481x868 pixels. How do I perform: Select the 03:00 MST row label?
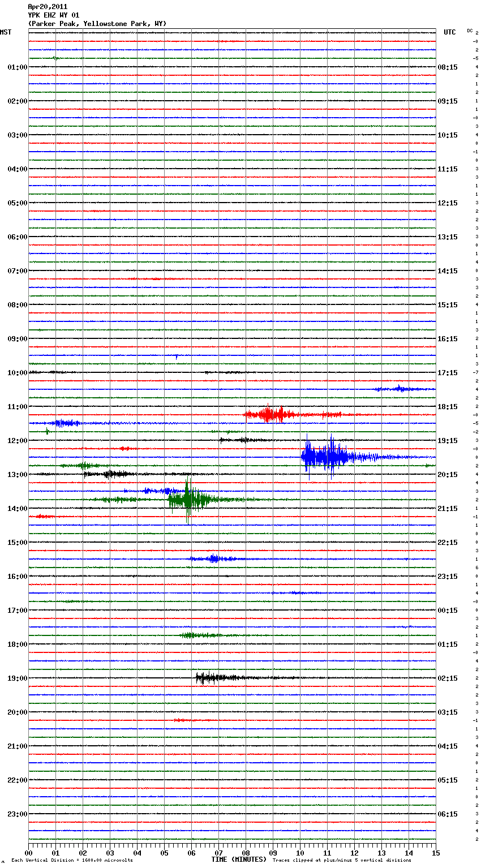18,135
